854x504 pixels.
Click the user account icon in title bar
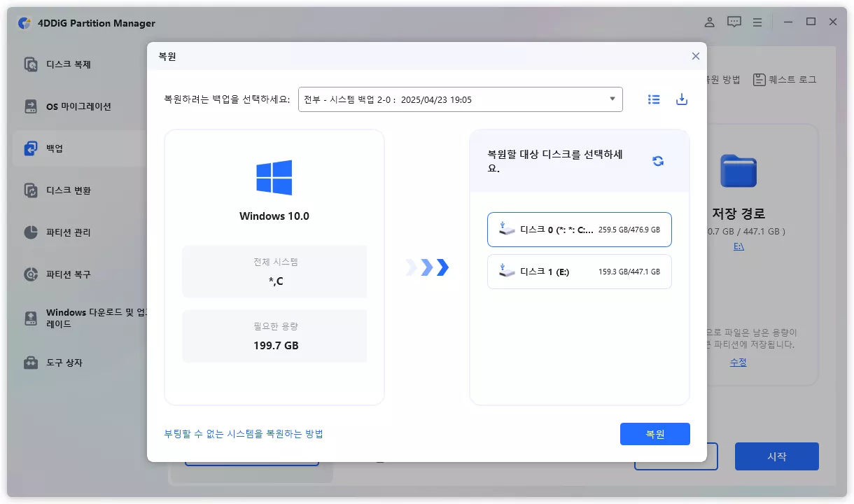tap(710, 22)
